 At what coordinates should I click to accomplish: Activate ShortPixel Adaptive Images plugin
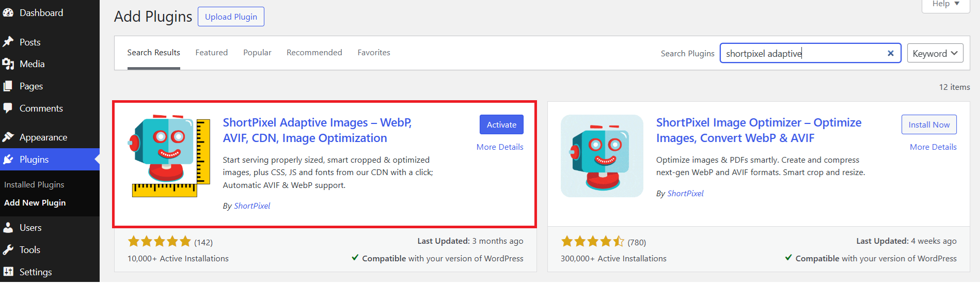[x=501, y=124]
